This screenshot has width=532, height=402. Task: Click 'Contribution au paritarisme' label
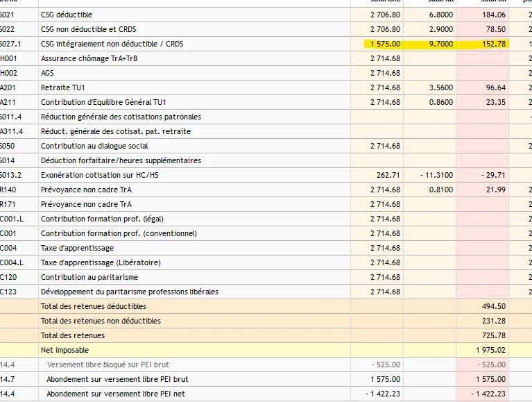(89, 278)
